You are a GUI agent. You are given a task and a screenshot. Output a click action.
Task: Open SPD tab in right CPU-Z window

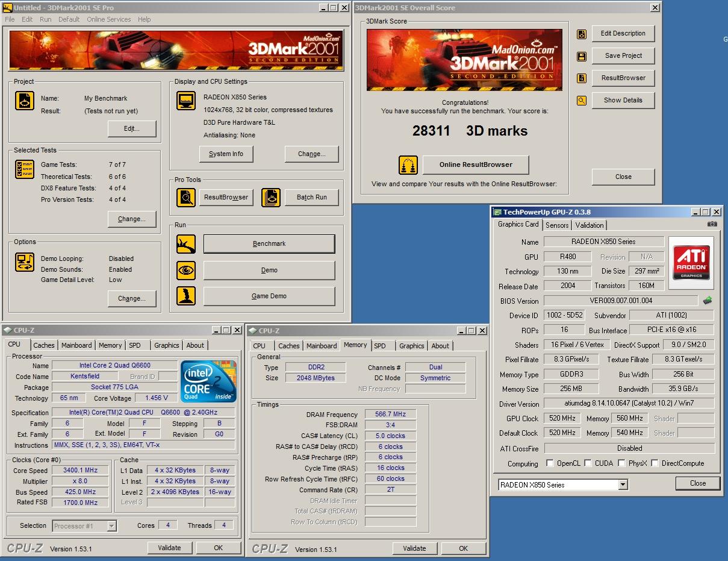[x=380, y=346]
